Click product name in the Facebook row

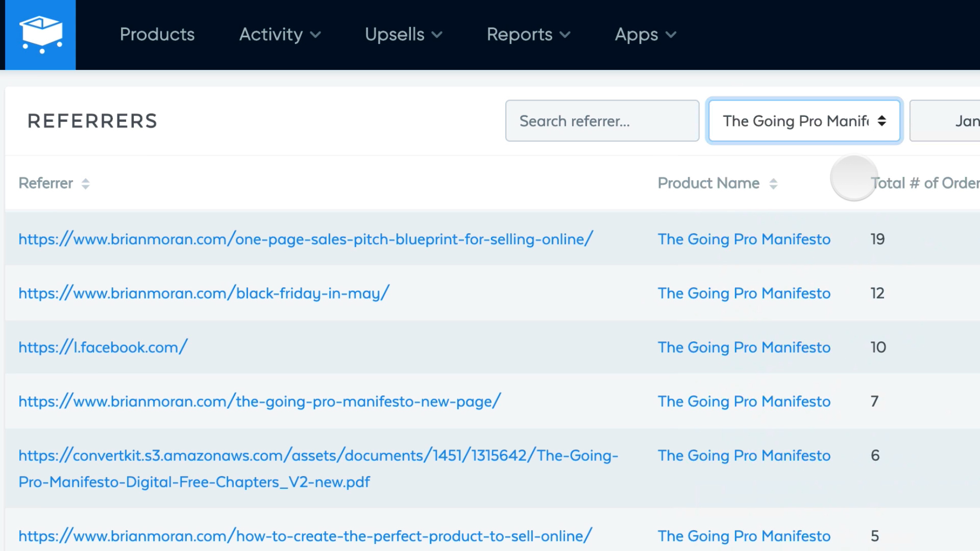pos(744,347)
